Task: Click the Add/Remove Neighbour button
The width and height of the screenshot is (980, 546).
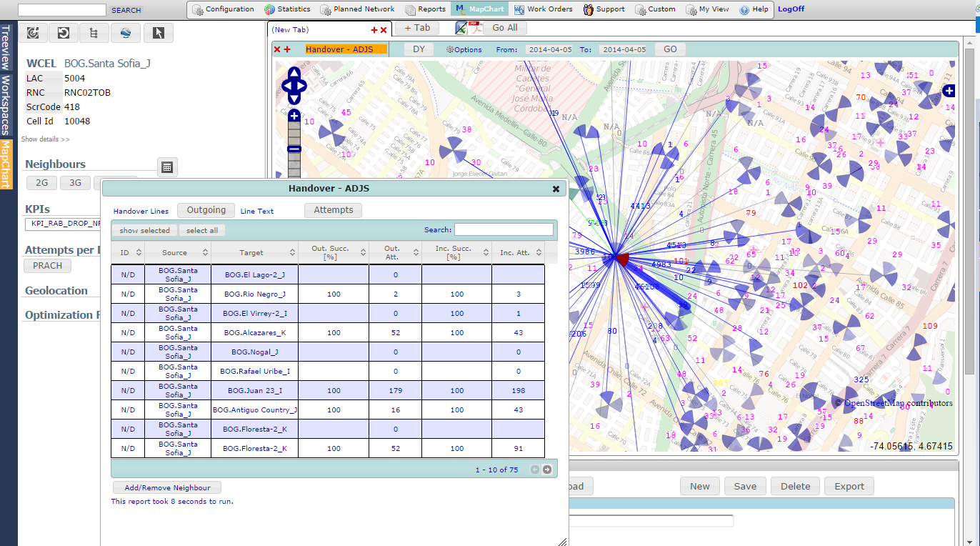Action: click(x=167, y=487)
